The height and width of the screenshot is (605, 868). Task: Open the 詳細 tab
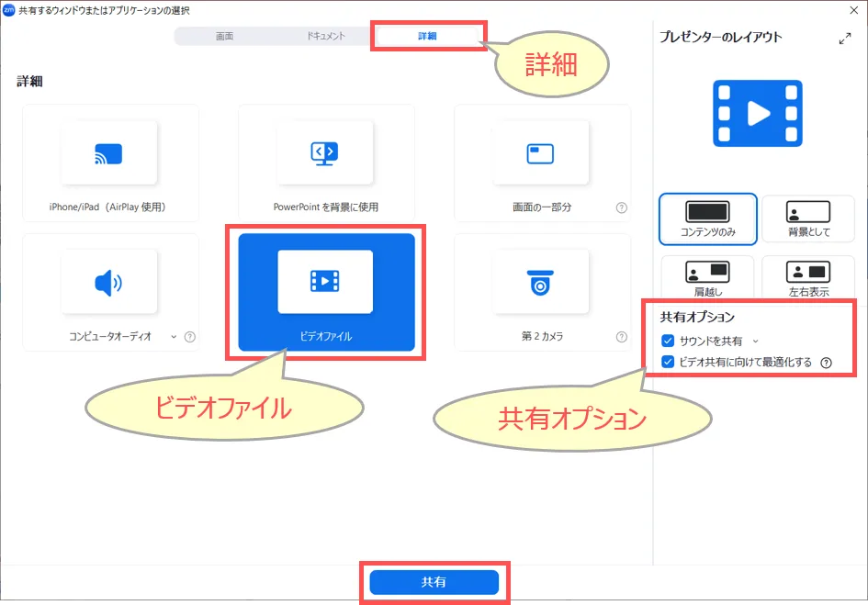427,37
